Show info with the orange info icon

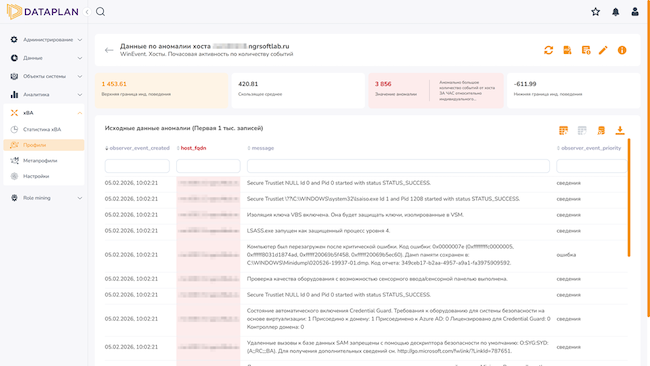coord(622,50)
